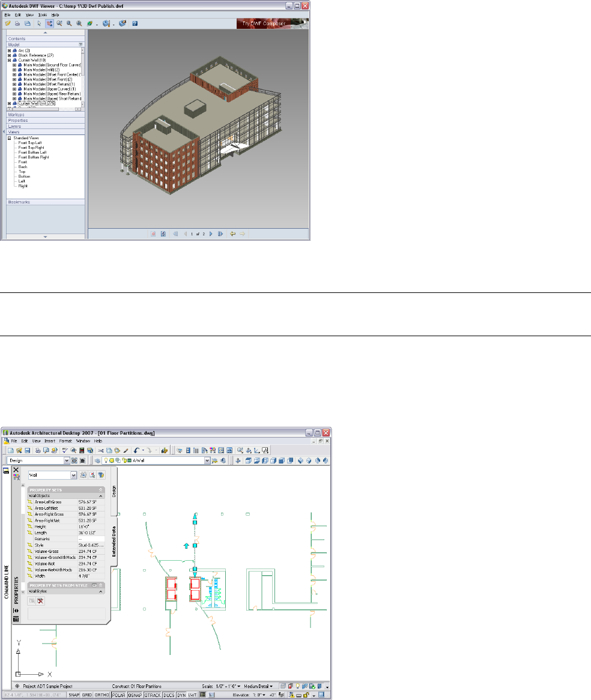Click the Cut scissors icon in Architectural Desktop
This screenshot has width=591, height=700.
click(x=100, y=450)
